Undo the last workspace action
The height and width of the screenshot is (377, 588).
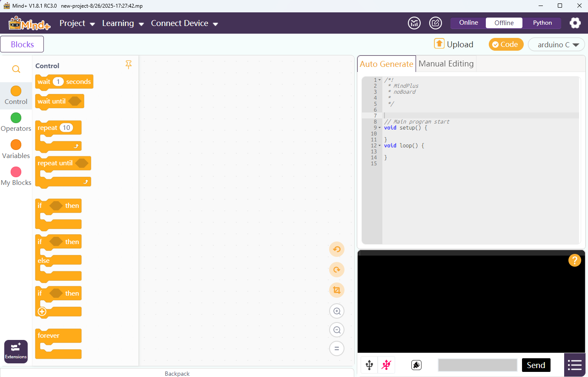tap(336, 249)
